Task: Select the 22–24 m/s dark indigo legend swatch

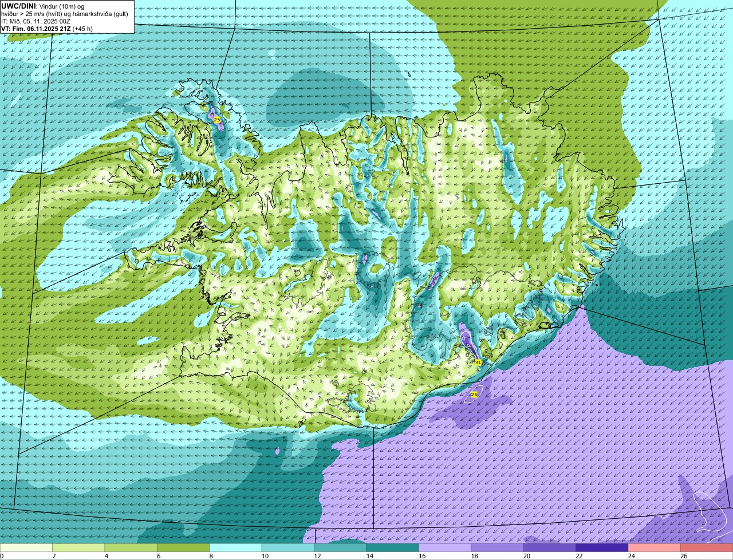Action: click(x=602, y=548)
